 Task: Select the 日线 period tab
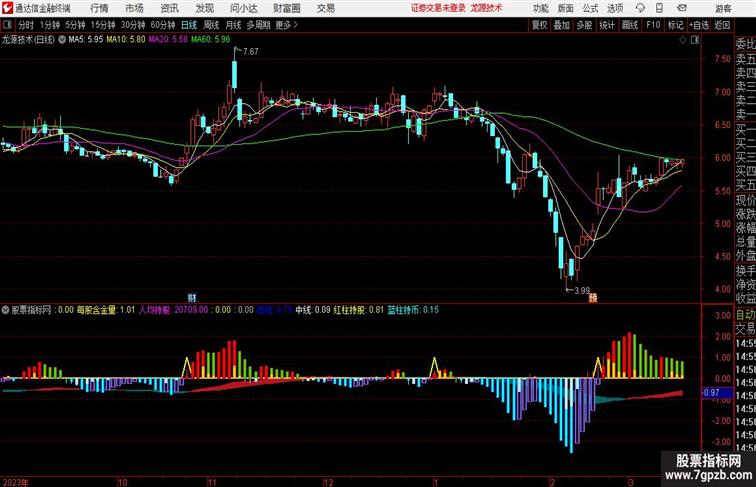click(189, 25)
